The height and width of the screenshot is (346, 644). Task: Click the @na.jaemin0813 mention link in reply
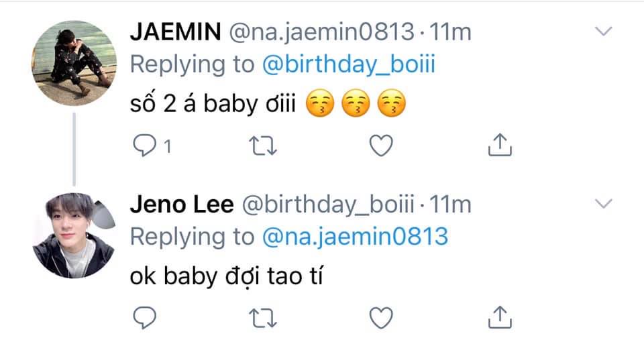[x=355, y=237]
